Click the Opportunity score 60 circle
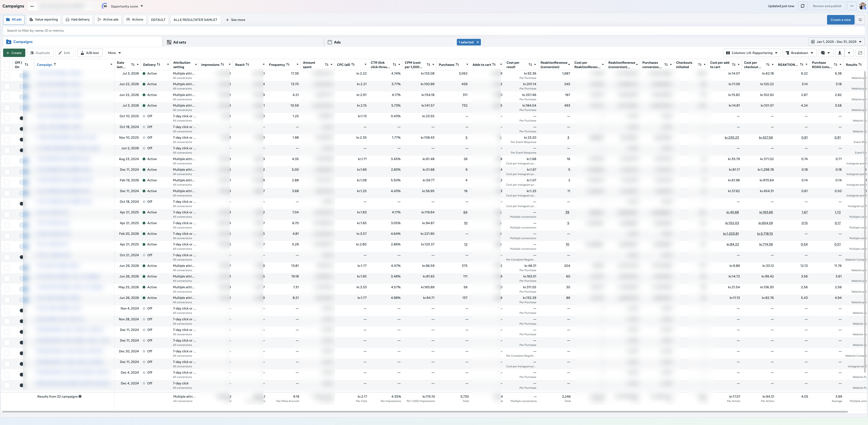This screenshot has height=425, width=868. [x=105, y=6]
